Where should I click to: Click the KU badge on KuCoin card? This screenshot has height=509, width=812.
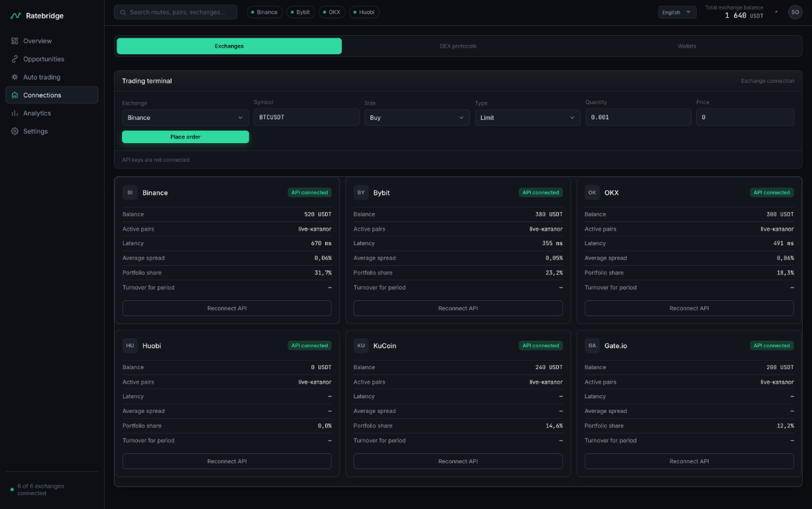pyautogui.click(x=361, y=345)
